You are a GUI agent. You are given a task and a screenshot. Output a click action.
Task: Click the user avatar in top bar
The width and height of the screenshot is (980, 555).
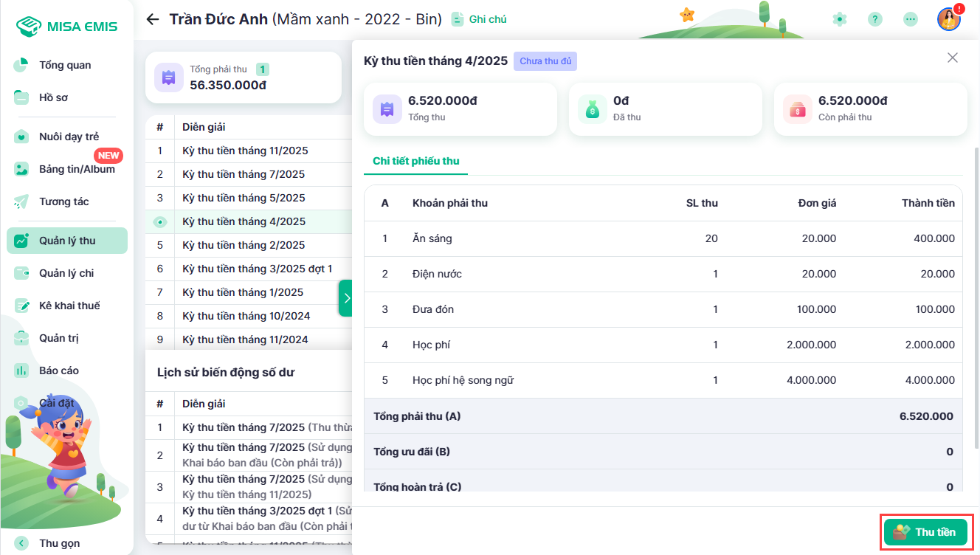click(x=948, y=19)
